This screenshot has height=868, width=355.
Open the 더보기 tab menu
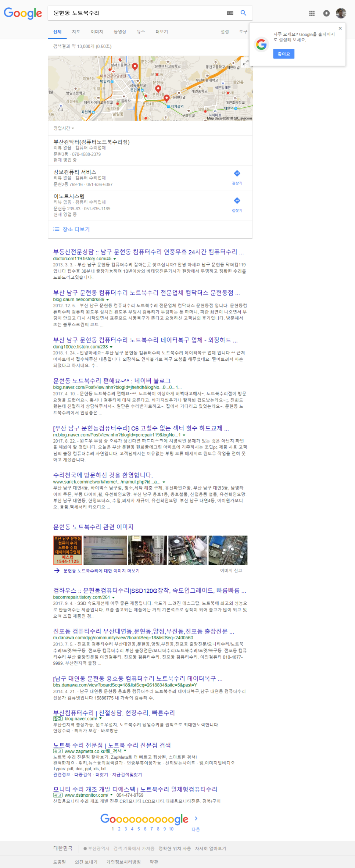pos(162,32)
